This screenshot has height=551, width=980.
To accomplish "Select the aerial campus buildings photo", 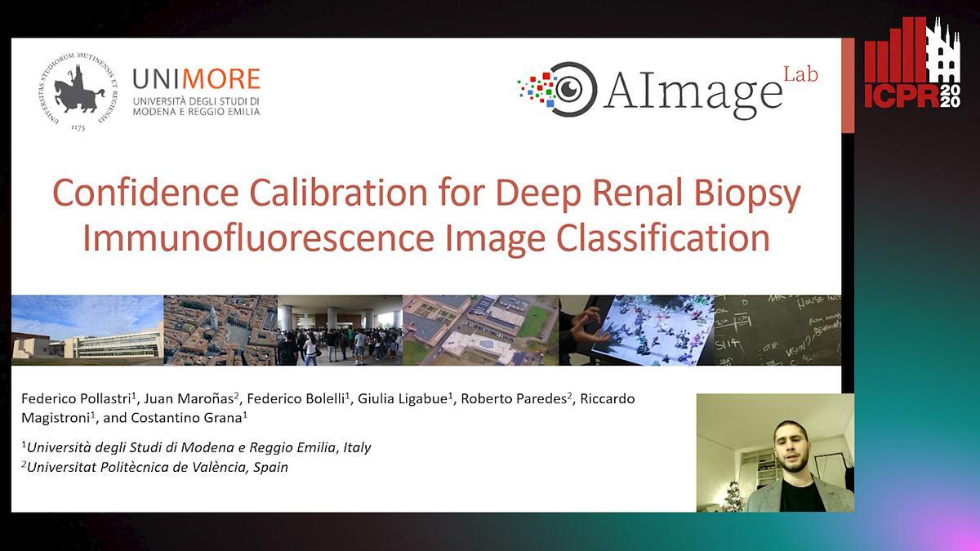I will click(x=480, y=330).
